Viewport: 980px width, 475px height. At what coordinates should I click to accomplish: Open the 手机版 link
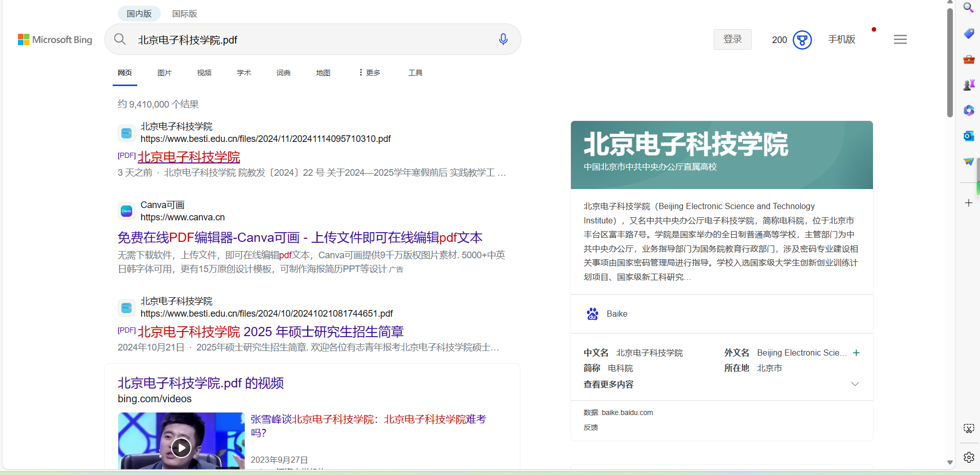(x=842, y=39)
